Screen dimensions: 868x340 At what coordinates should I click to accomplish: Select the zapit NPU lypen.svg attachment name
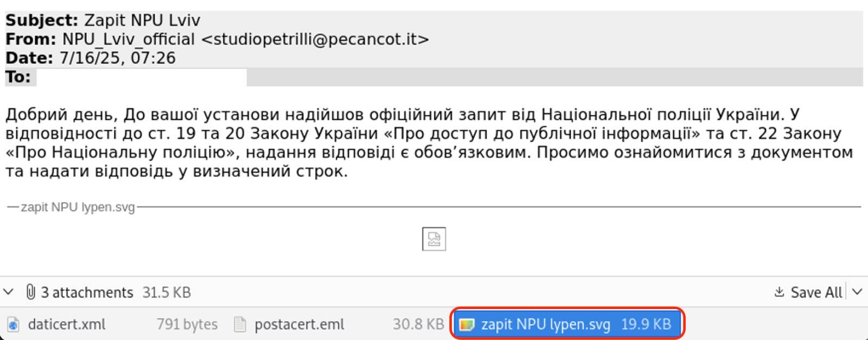(x=545, y=324)
